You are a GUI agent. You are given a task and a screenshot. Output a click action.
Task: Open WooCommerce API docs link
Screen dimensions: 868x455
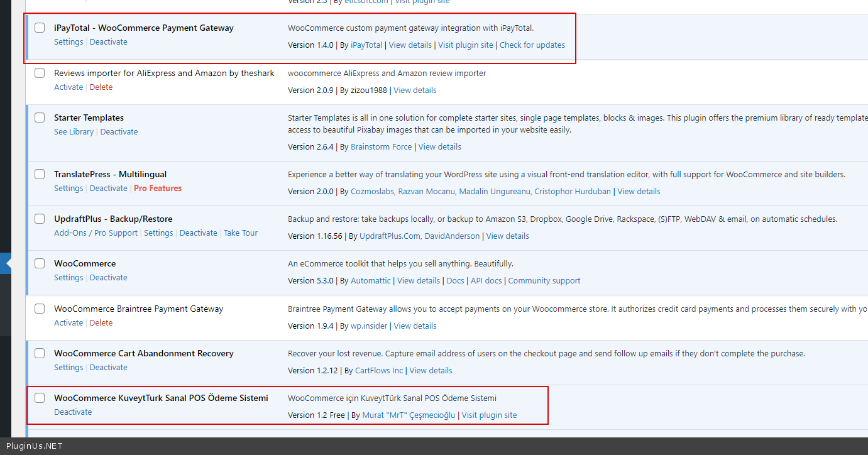pyautogui.click(x=486, y=281)
